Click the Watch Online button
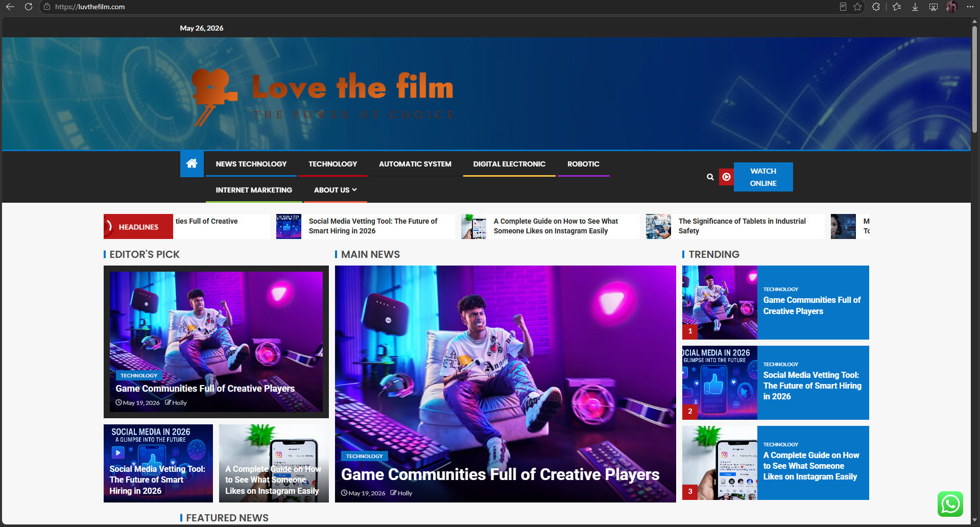The width and height of the screenshot is (980, 527). click(x=763, y=177)
